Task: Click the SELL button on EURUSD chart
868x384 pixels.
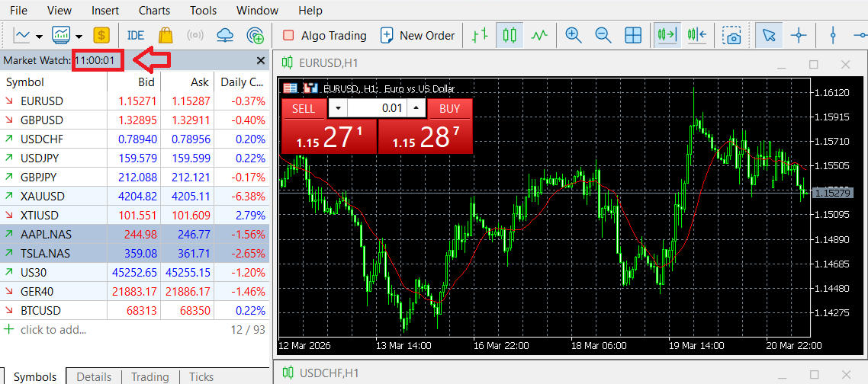Action: click(x=304, y=108)
